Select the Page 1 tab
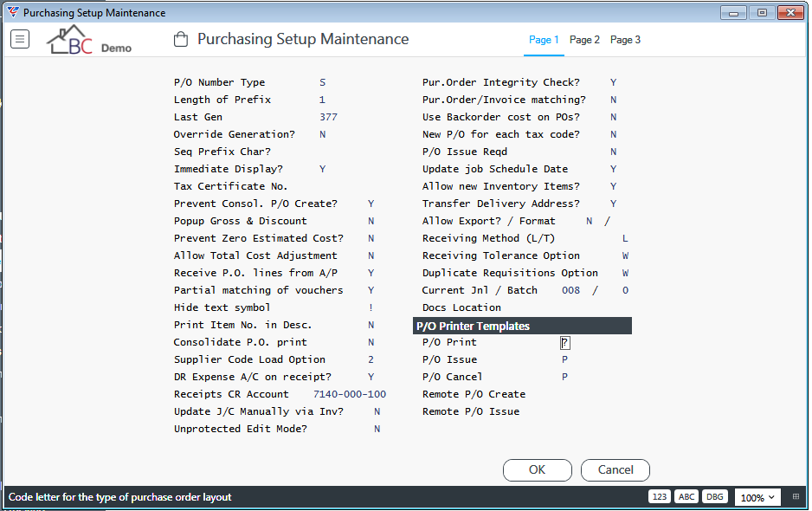The image size is (812, 511). [x=544, y=39]
